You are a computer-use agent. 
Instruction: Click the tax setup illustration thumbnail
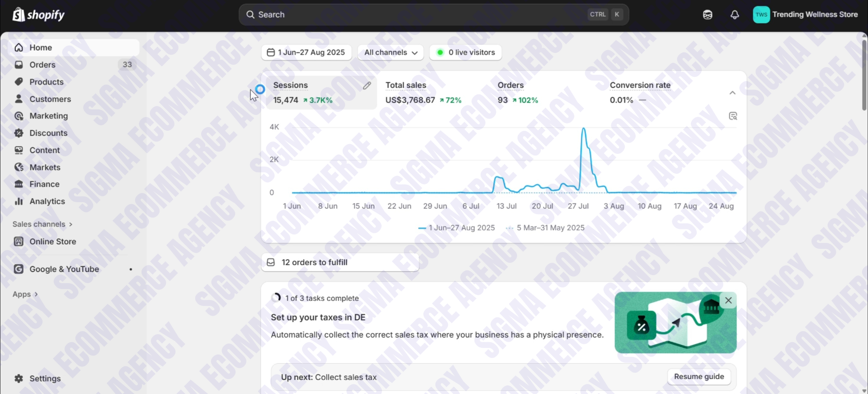click(x=675, y=323)
